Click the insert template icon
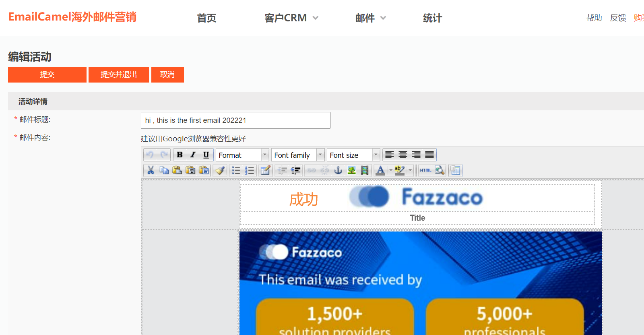Viewport: 644px width, 335px height. point(455,170)
